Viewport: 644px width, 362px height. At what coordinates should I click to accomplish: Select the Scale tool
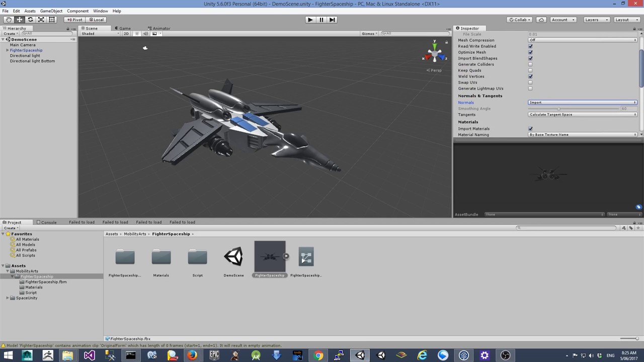(x=41, y=20)
